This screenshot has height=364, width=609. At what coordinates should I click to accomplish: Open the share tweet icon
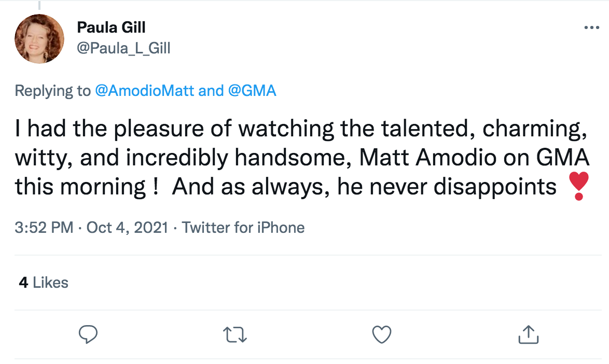tap(529, 334)
